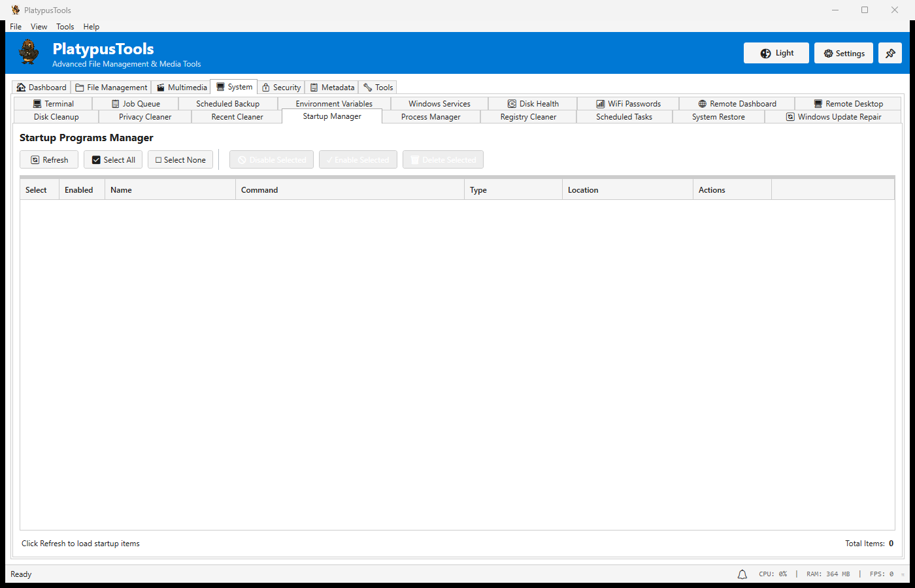The image size is (915, 588).
Task: Switch to the Security tab
Action: [x=281, y=88]
